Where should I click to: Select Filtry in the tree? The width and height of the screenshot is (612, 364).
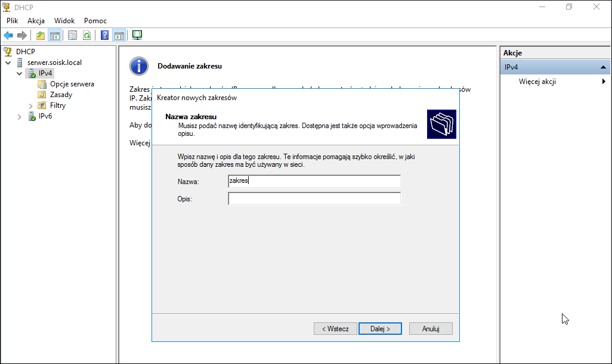click(58, 105)
